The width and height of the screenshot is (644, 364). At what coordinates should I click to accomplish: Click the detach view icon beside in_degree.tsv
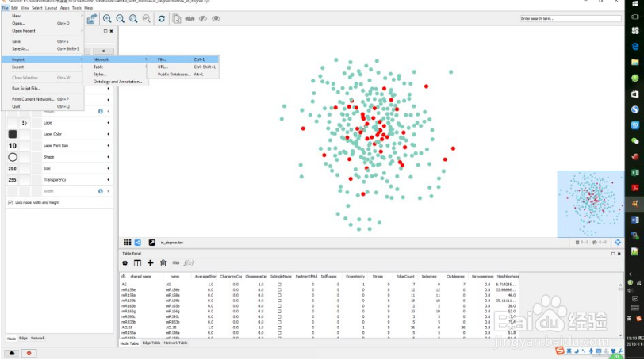click(152, 243)
